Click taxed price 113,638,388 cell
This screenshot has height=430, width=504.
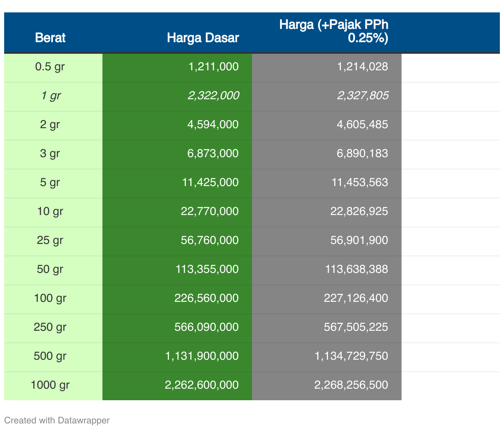(356, 269)
